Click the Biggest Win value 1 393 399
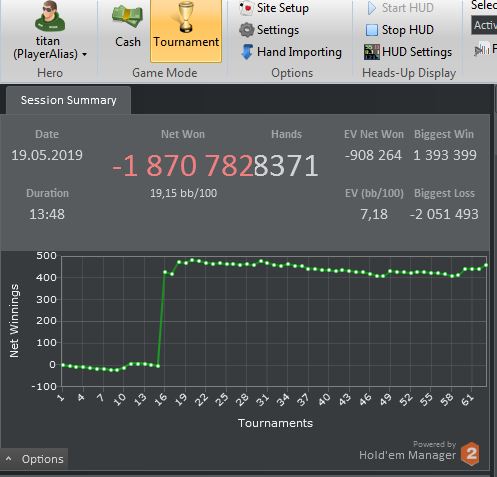This screenshot has width=497, height=477. click(445, 155)
